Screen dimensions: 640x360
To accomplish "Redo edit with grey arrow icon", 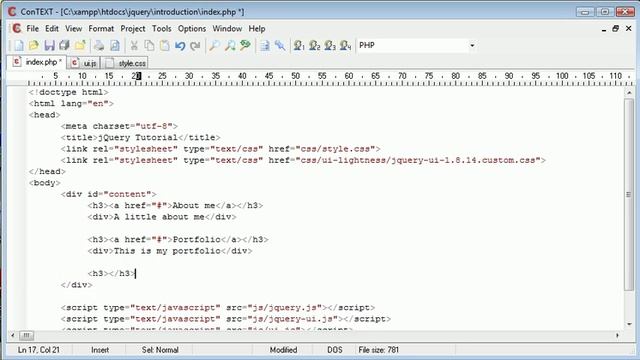I will tap(196, 45).
